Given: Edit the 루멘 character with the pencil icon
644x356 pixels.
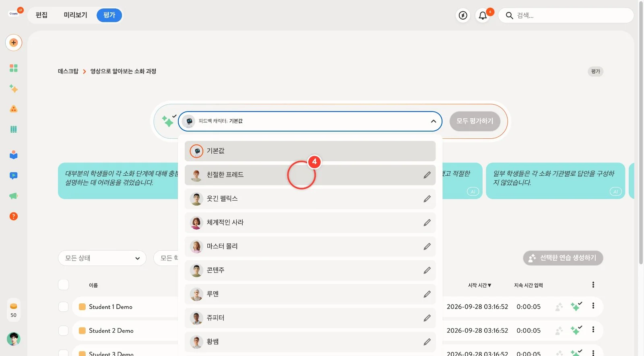Looking at the screenshot, I should pyautogui.click(x=427, y=294).
